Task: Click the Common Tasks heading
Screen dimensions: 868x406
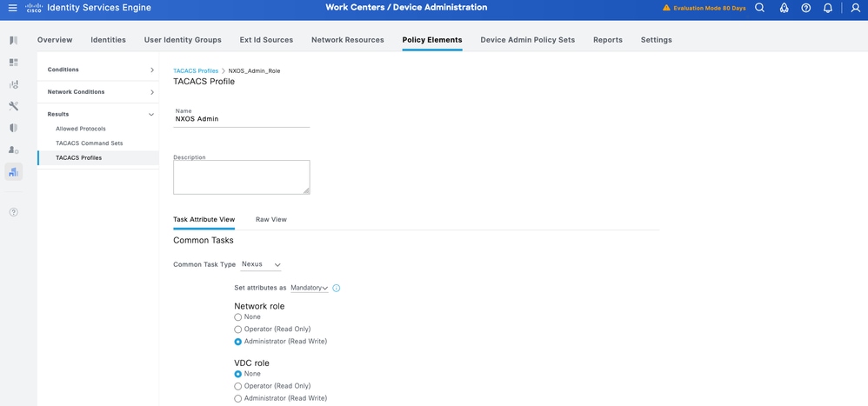Action: tap(204, 241)
